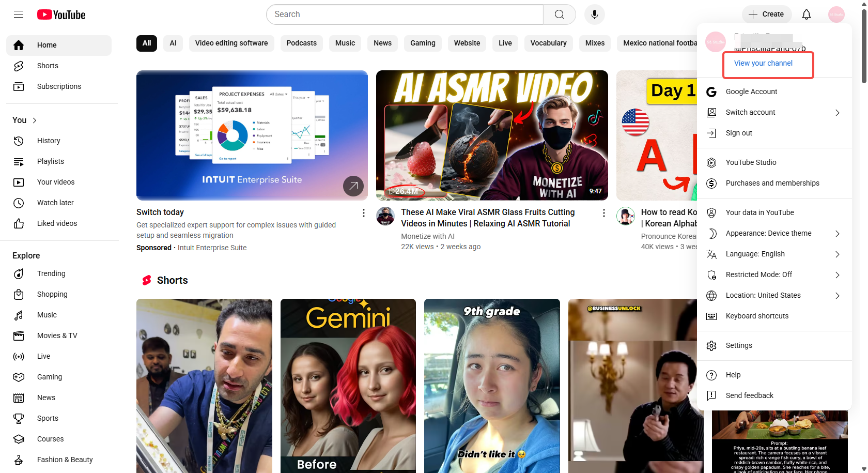
Task: Expand Language: English submenu
Action: (x=837, y=254)
